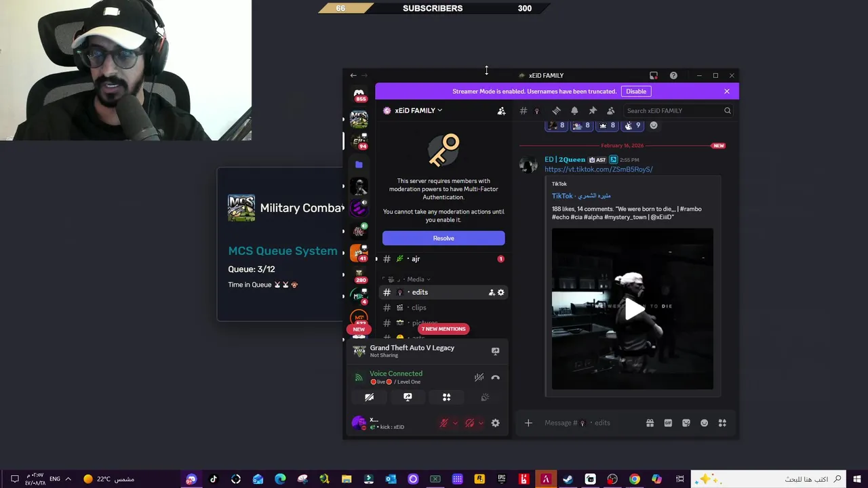Open emoji picker in message bar
This screenshot has height=488, width=868.
[704, 423]
